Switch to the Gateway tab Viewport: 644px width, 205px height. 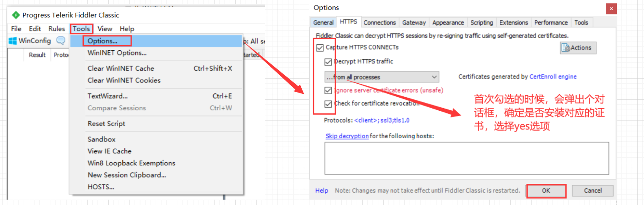(414, 23)
